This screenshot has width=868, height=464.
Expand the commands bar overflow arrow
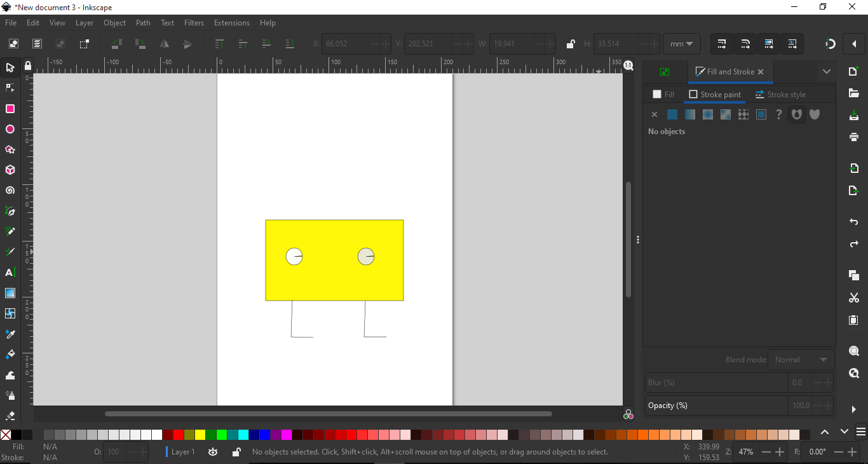tap(853, 409)
